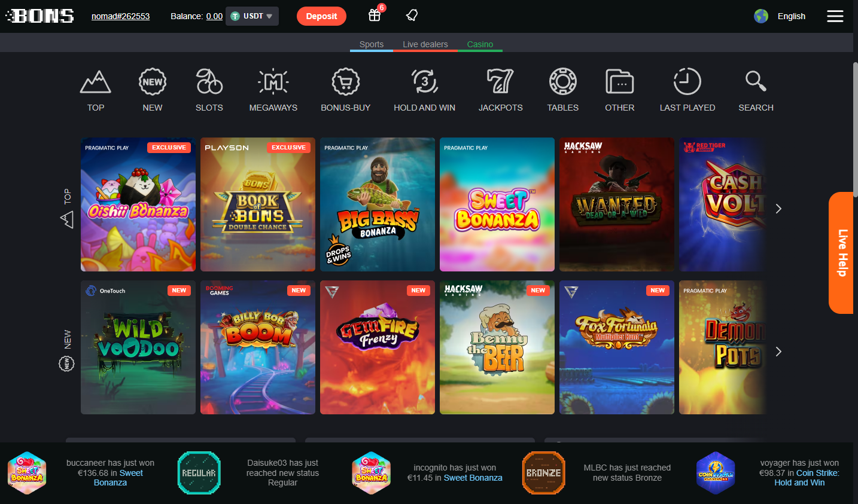Screen dimensions: 858x504
Task: Open the MEGAWAYS category
Action: (x=273, y=90)
